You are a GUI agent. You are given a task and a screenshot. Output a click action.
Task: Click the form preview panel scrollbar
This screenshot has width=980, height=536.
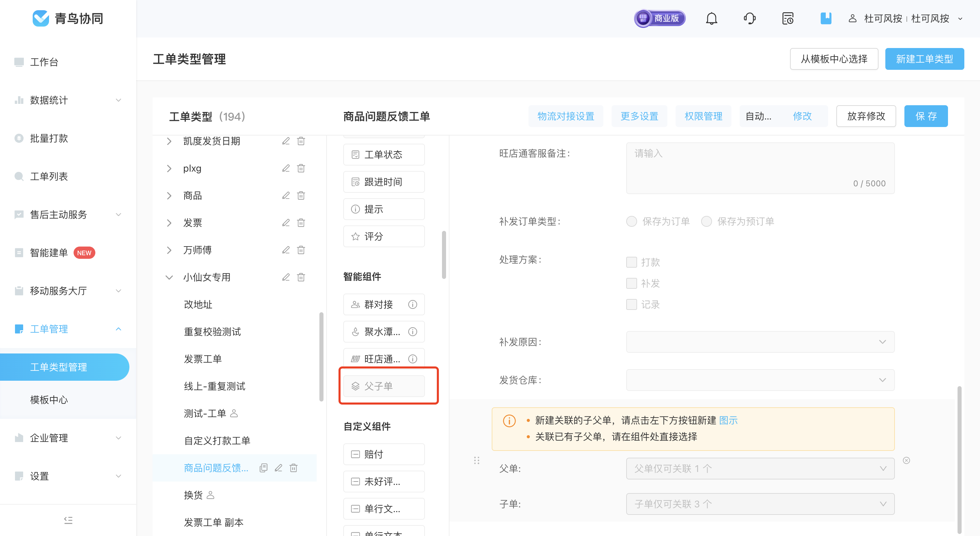click(960, 459)
